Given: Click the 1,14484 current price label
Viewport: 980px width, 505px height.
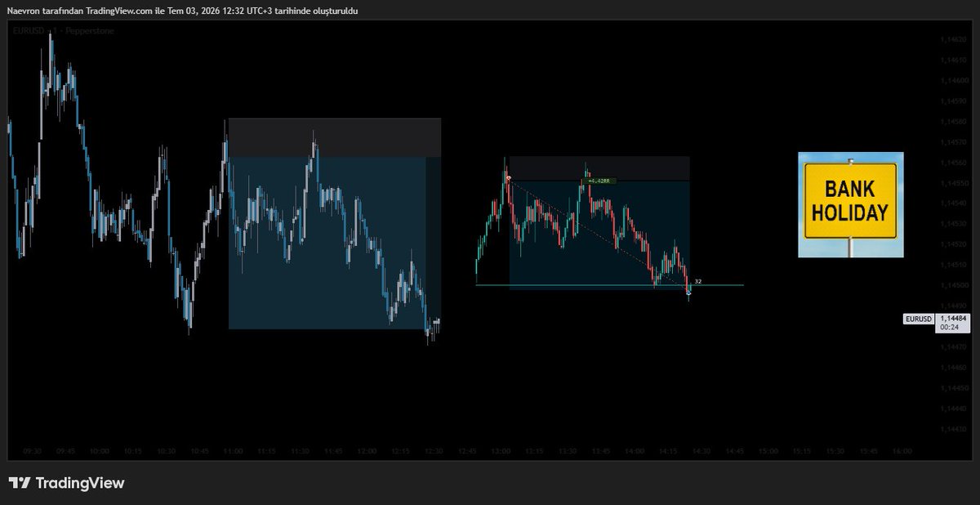Looking at the screenshot, I should [951, 318].
